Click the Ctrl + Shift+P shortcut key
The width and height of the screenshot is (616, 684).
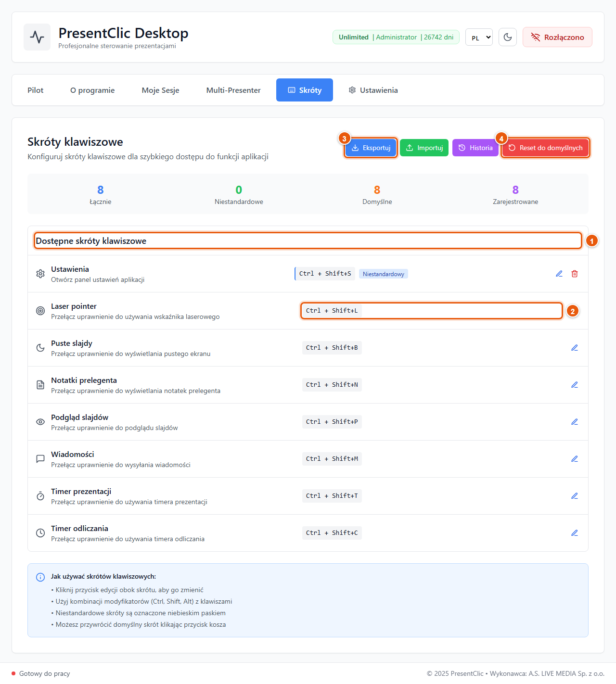point(332,422)
